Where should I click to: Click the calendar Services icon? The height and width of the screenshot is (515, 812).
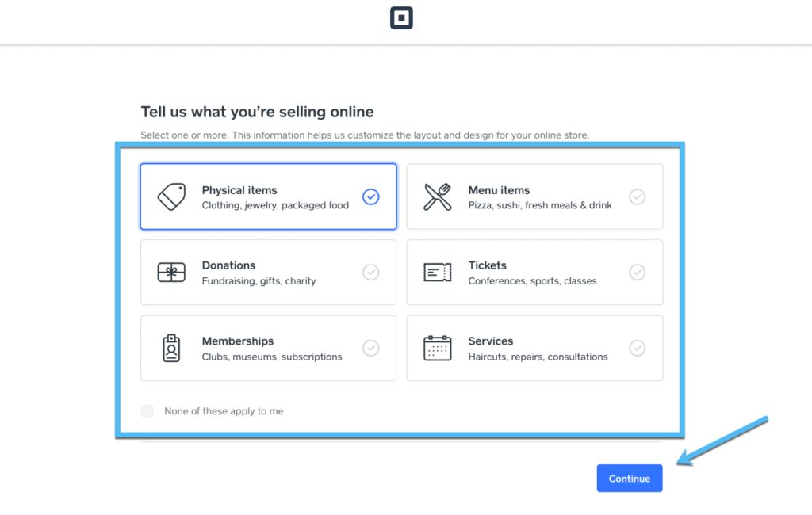point(437,349)
